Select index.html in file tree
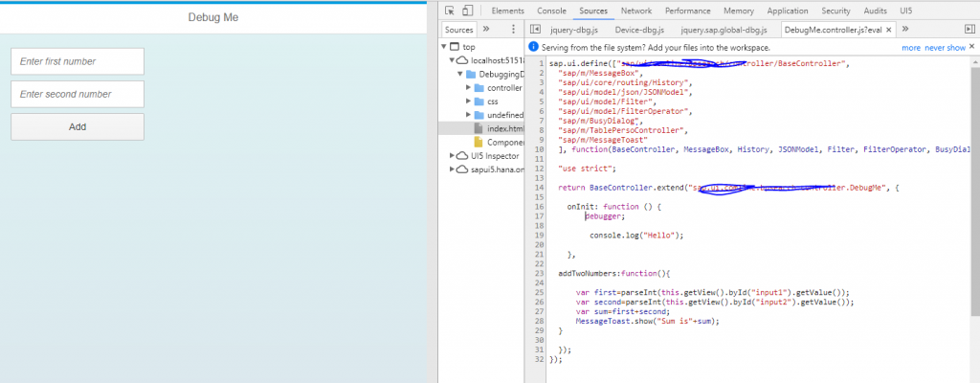Viewport: 980px width, 383px height. (x=481, y=128)
